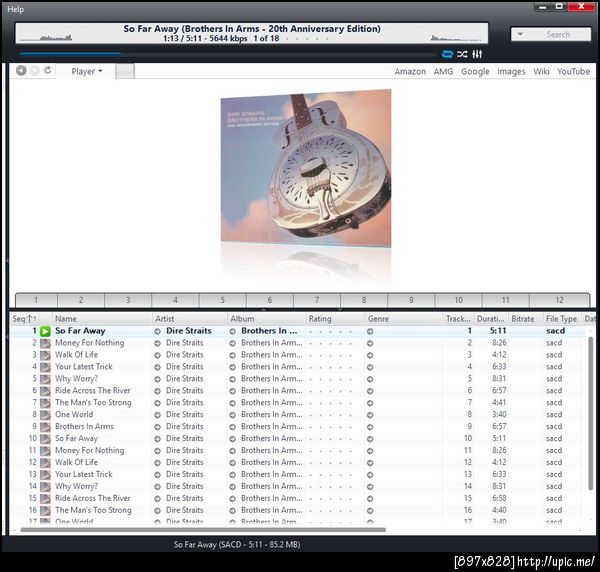
Task: Sort by the Genre column header
Action: point(403,319)
